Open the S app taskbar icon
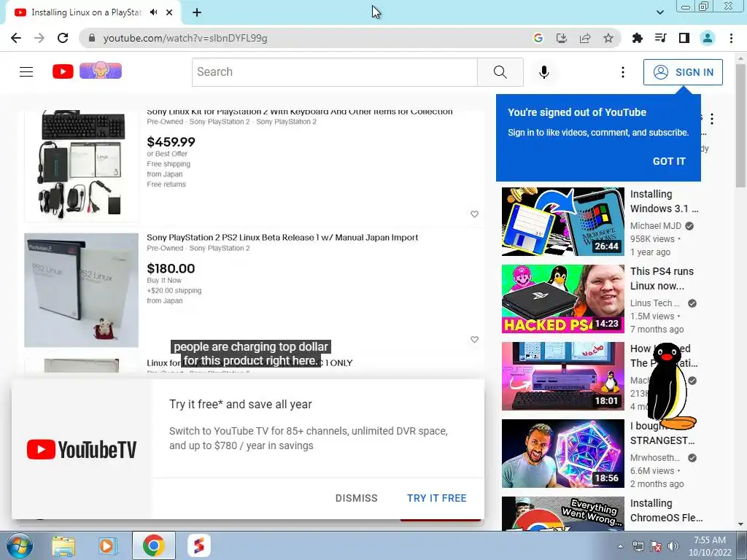Image resolution: width=747 pixels, height=560 pixels. (199, 545)
